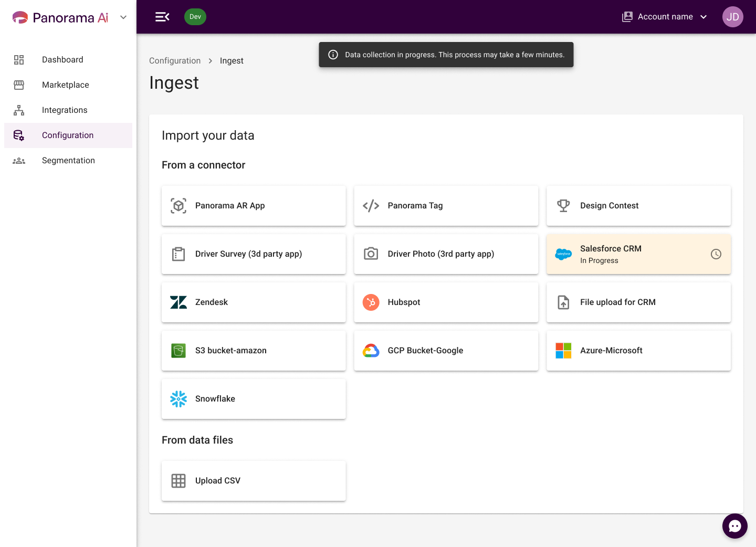Click the S3 bucket green icon
Viewport: 756px width, 547px height.
[x=178, y=351]
